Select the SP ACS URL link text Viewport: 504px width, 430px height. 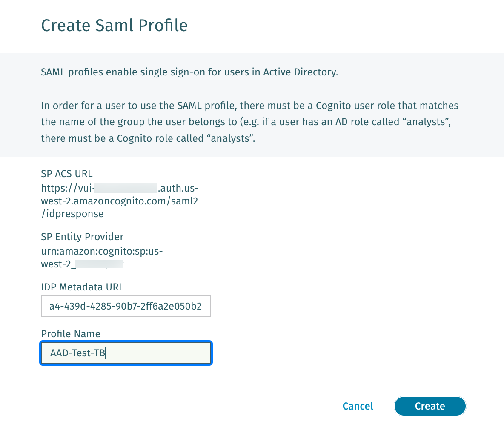119,201
